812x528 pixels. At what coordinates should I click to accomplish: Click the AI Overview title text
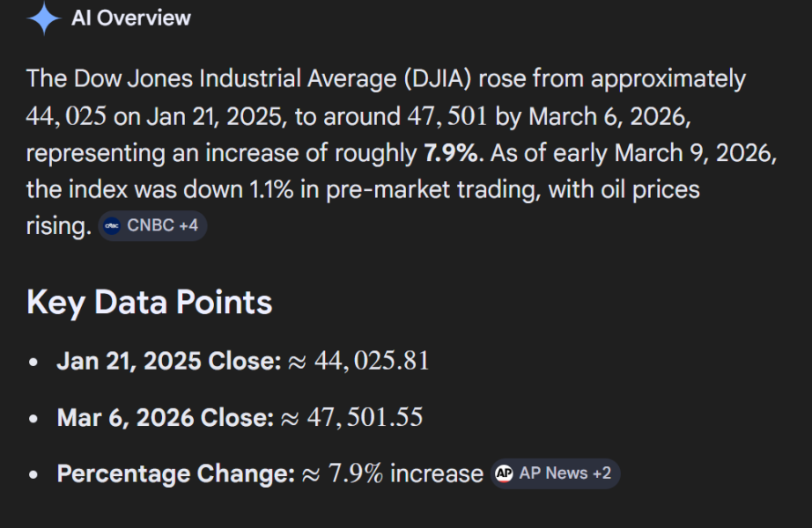131,18
